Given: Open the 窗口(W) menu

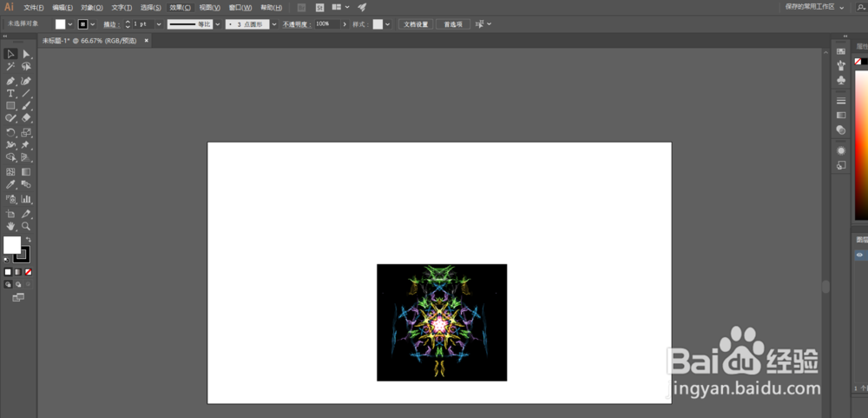Looking at the screenshot, I should (240, 8).
